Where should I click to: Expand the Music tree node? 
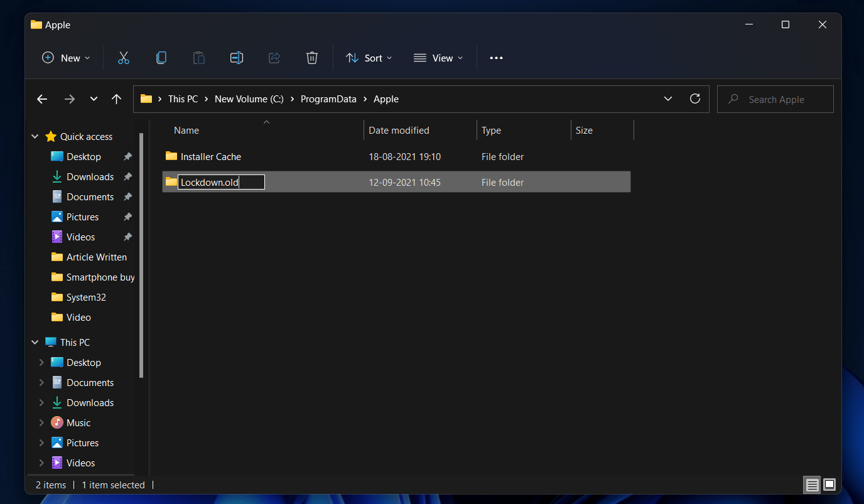41,422
